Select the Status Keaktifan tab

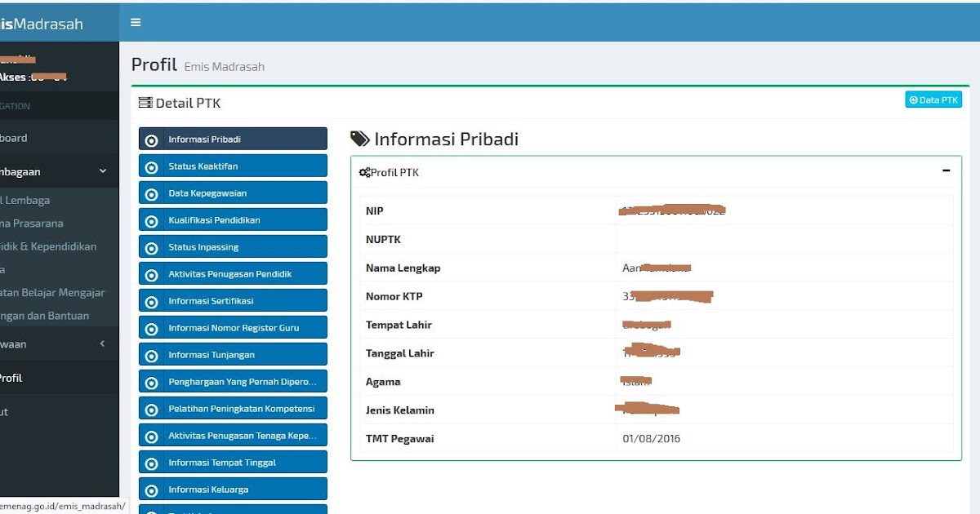coord(233,166)
